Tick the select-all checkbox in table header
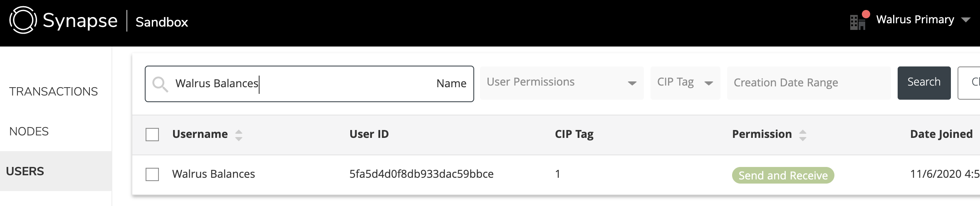980x206 pixels. [152, 135]
